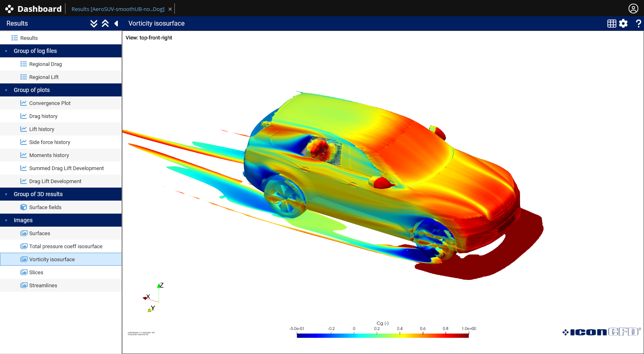This screenshot has width=644, height=354.
Task: Click the Cg color scale bar
Action: pos(383,335)
